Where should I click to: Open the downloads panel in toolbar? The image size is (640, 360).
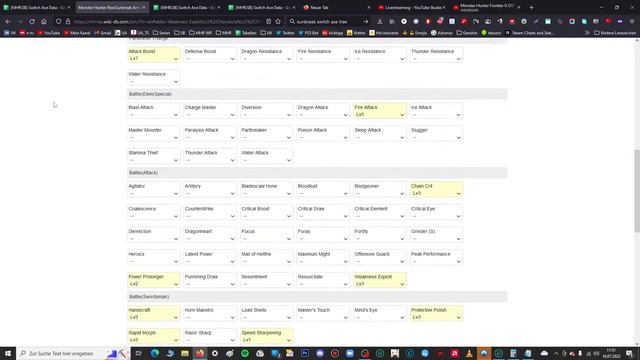click(380, 21)
